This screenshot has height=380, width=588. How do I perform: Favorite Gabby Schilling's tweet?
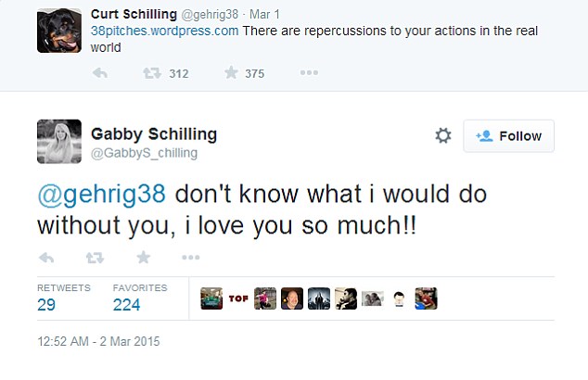point(143,257)
